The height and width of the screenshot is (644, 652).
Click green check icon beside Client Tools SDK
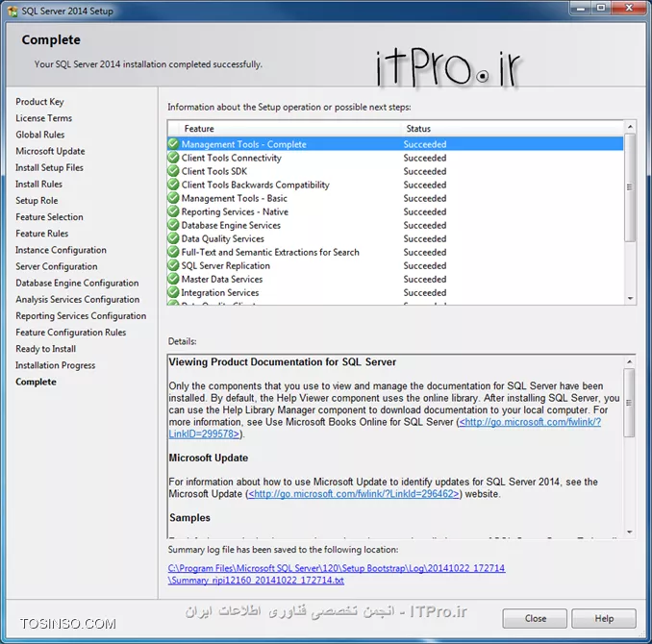tap(173, 171)
